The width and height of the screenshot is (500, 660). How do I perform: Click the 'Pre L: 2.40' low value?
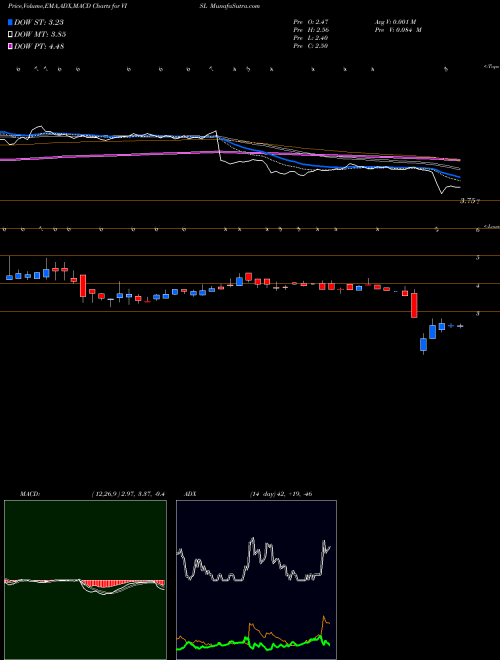(311, 38)
